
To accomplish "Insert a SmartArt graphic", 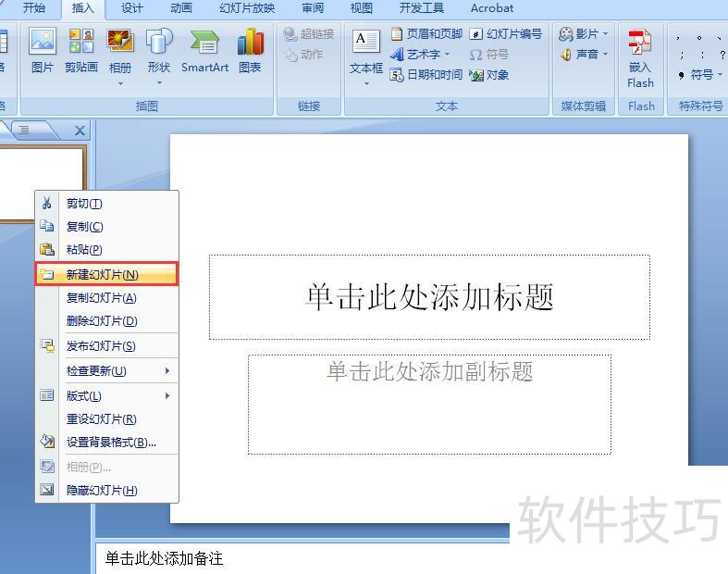I will [x=204, y=50].
